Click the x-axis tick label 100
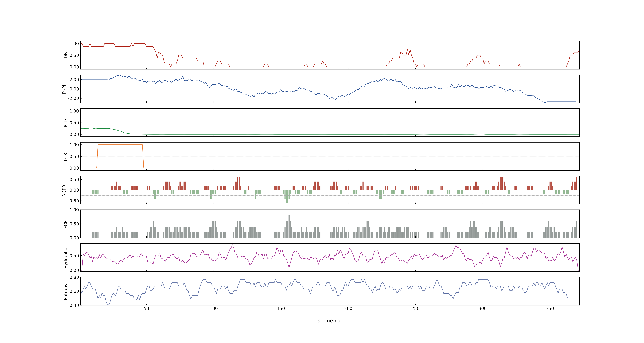Image resolution: width=644 pixels, height=343 pixels. click(213, 309)
